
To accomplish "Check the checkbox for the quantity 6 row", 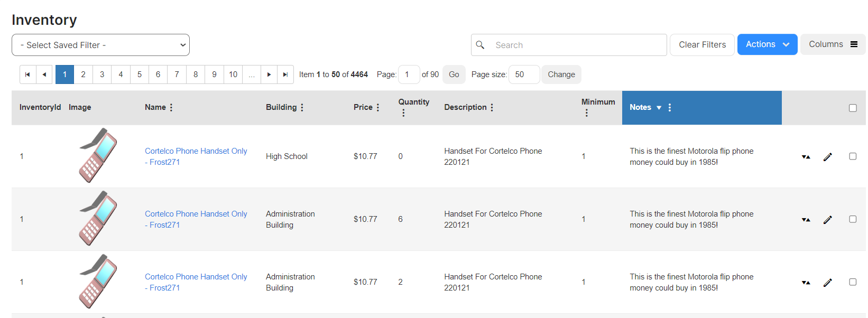I will point(853,219).
